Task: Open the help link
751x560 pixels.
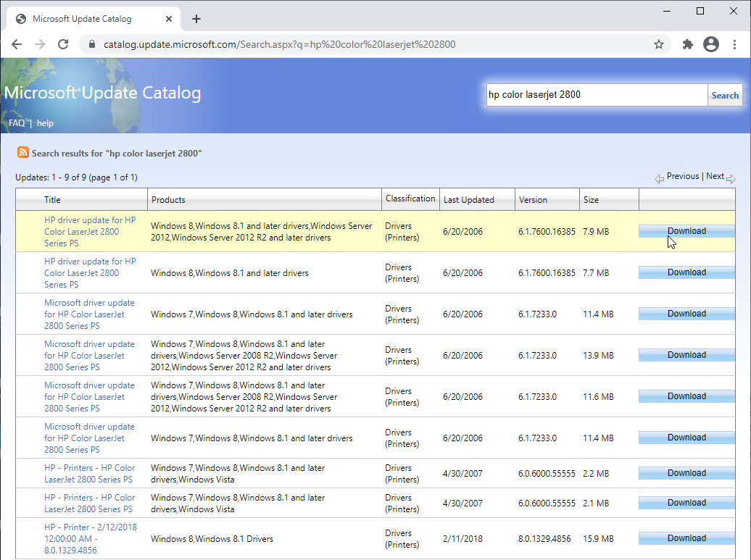Action: tap(45, 123)
